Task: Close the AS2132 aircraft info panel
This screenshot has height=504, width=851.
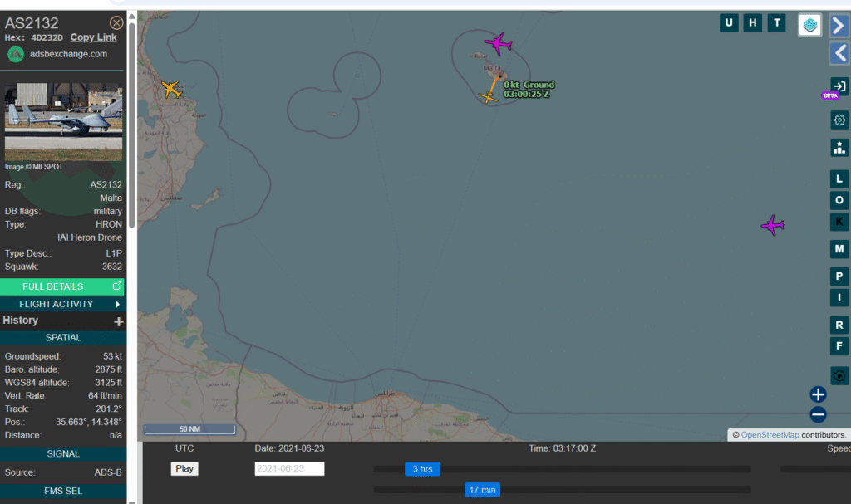Action: (116, 22)
